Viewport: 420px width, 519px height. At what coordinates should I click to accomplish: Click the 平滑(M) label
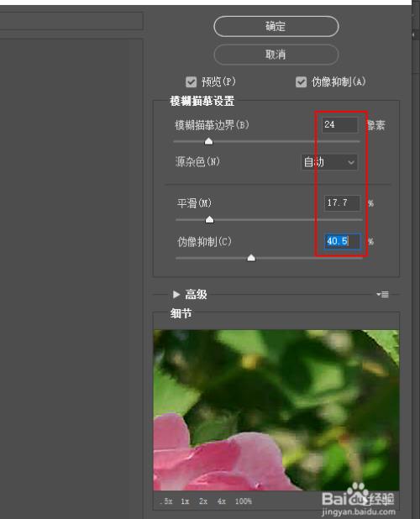point(194,203)
